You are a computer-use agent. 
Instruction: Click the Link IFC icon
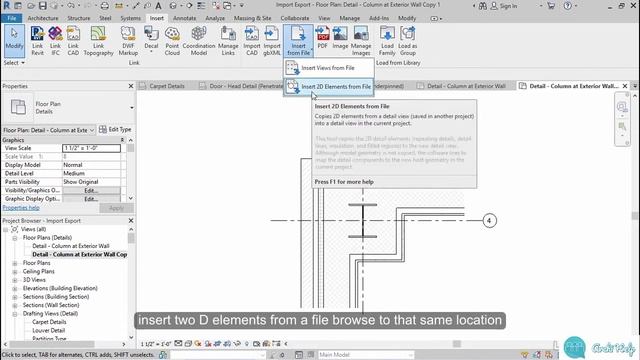tap(55, 41)
